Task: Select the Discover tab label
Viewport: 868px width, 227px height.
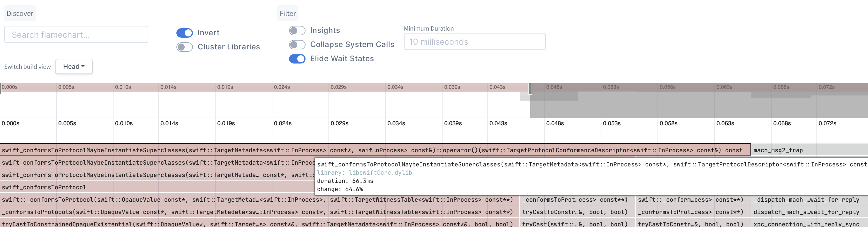Action: click(x=20, y=14)
